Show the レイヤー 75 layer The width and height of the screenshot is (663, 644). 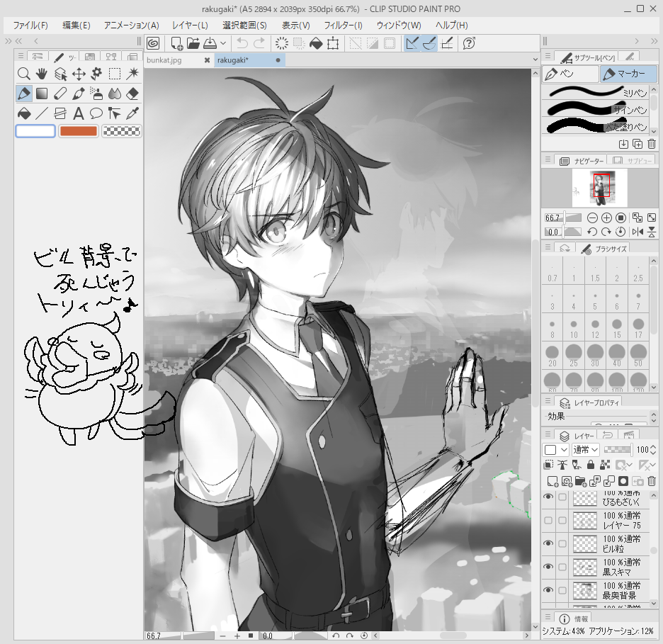548,520
